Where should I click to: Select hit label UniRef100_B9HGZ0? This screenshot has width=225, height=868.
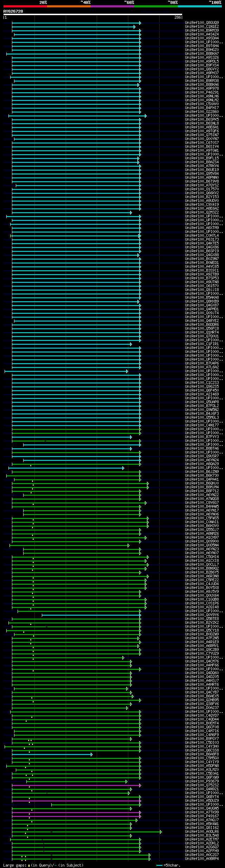point(202,50)
